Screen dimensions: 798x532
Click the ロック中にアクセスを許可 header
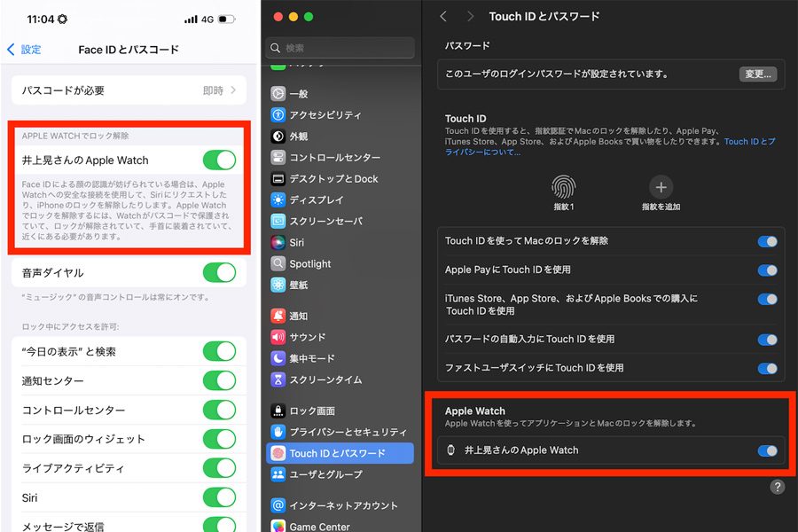click(70, 326)
